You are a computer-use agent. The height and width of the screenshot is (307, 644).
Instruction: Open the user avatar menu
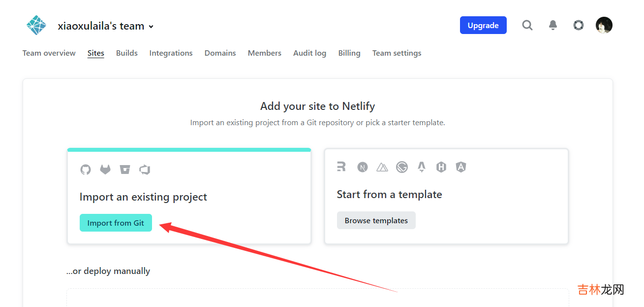pos(604,25)
